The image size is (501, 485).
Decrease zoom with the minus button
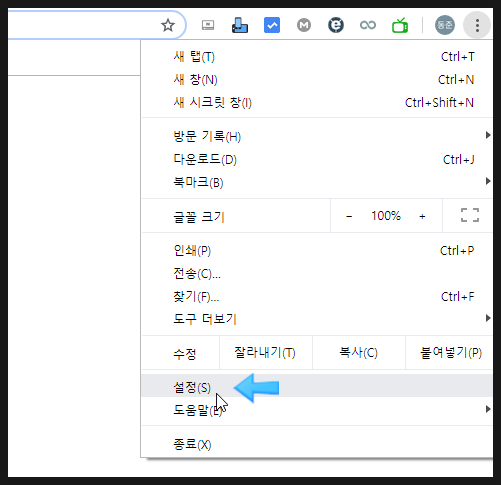(349, 216)
